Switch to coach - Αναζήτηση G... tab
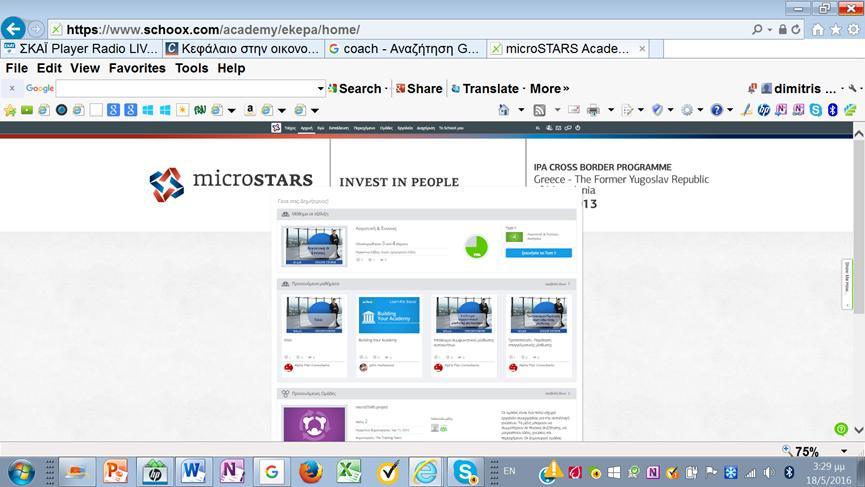Image resolution: width=865 pixels, height=487 pixels. click(x=405, y=49)
